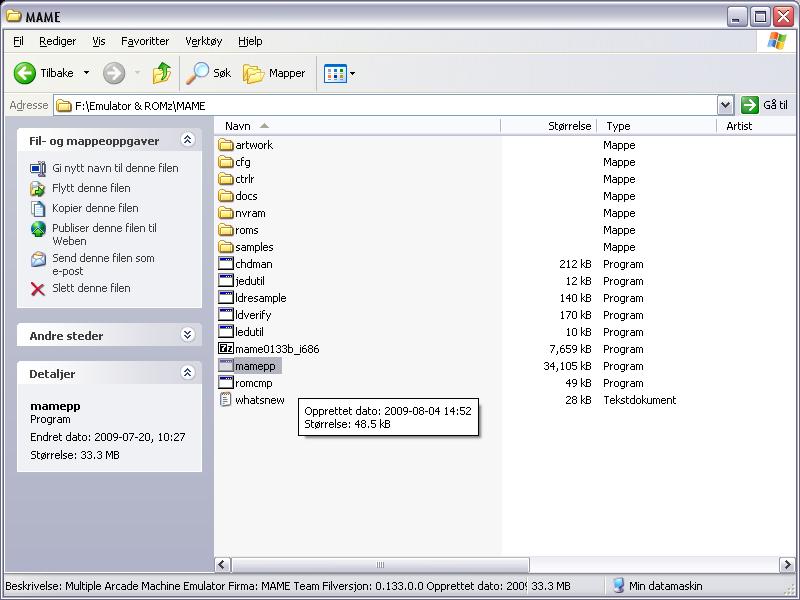
Task: Click Slett denne filen link
Action: (91, 288)
